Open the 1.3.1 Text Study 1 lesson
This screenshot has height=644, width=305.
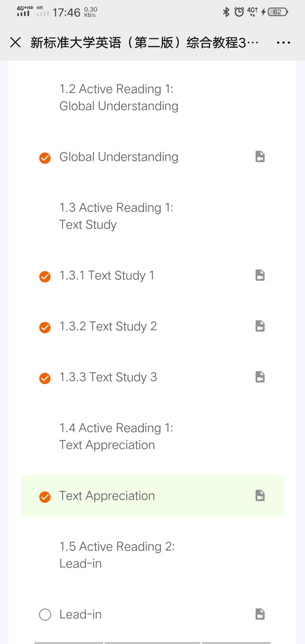107,275
